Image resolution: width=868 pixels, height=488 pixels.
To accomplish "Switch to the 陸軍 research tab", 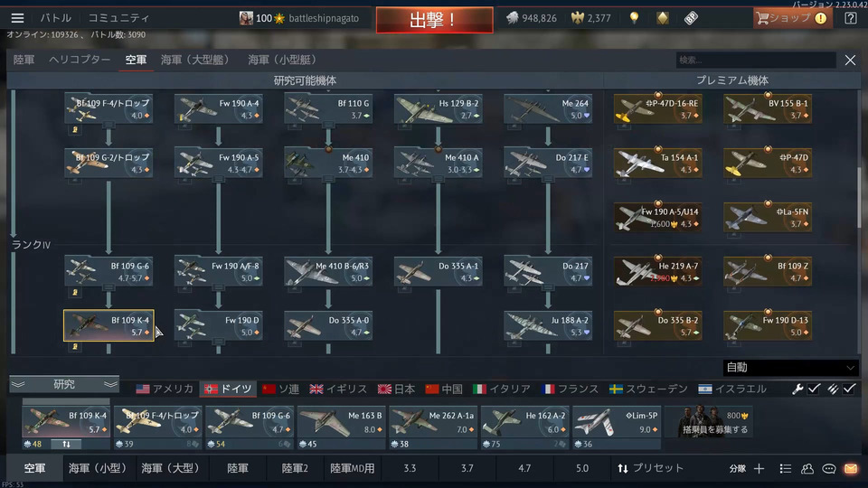I will click(24, 60).
